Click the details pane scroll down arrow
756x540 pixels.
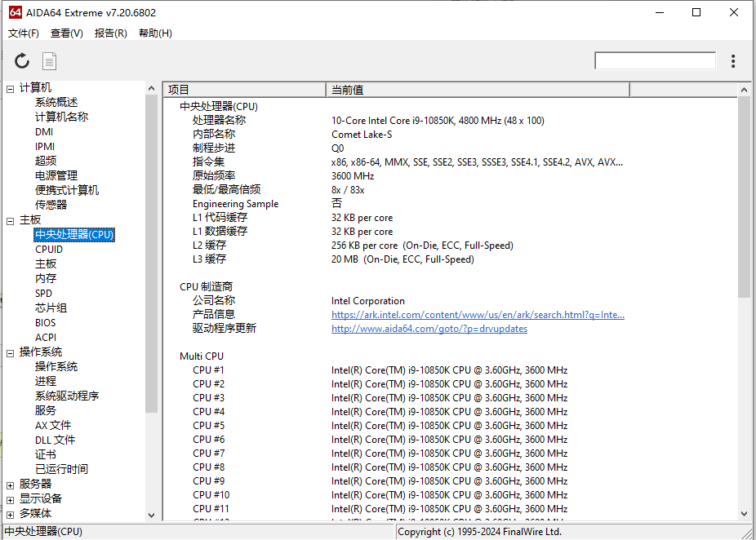click(744, 514)
